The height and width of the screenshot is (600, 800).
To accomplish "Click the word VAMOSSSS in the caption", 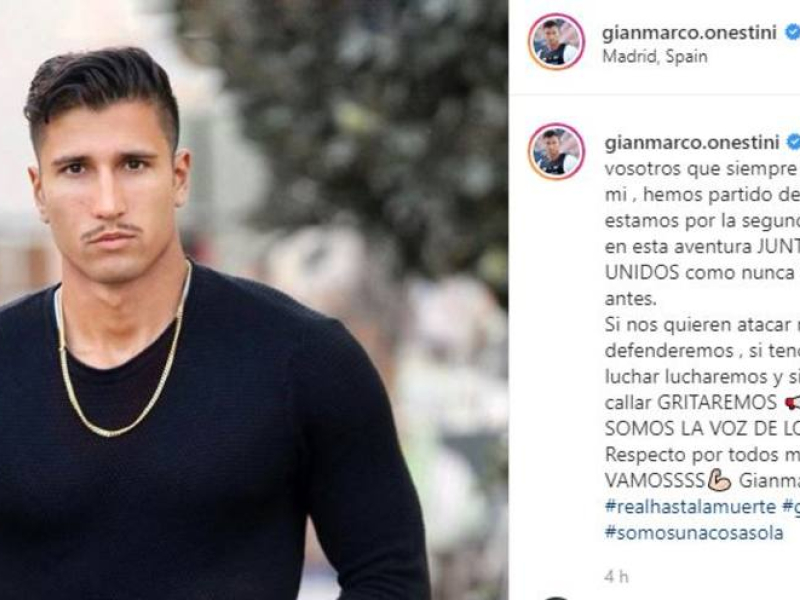I will coord(655,481).
